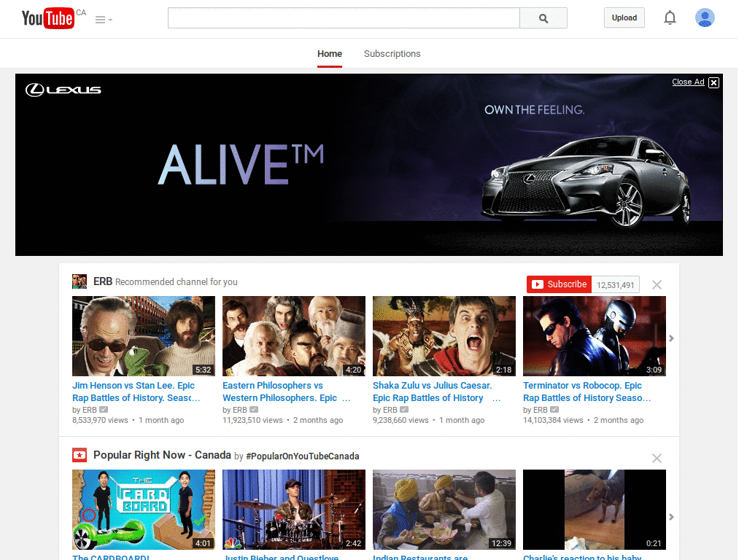Screen dimensions: 747x560
Task: Open Terminator vs Robocop thumbnail
Action: click(x=595, y=336)
